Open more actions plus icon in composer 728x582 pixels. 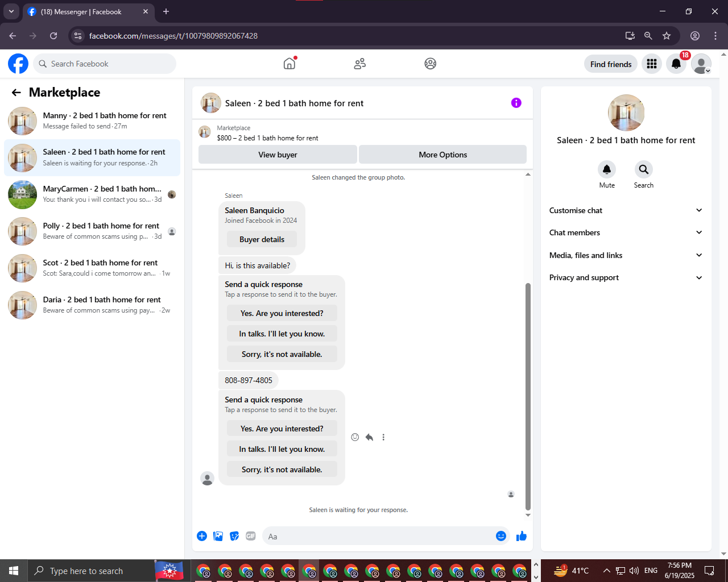click(202, 536)
